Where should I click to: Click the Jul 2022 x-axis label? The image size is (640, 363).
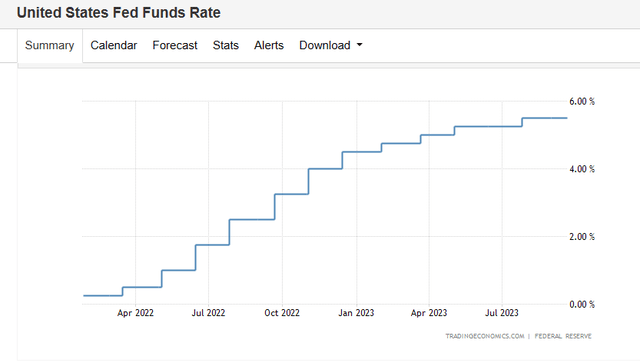click(209, 313)
